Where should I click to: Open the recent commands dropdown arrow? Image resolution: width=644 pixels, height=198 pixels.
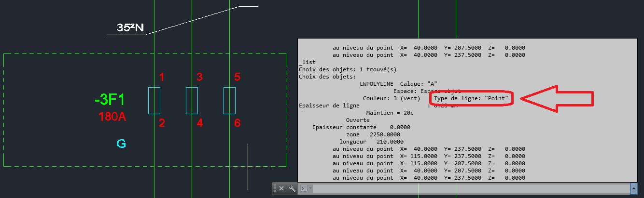(310, 189)
